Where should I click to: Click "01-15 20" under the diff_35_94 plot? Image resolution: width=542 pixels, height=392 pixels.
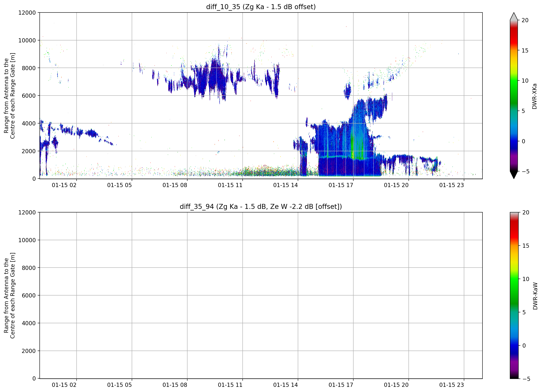(x=396, y=385)
